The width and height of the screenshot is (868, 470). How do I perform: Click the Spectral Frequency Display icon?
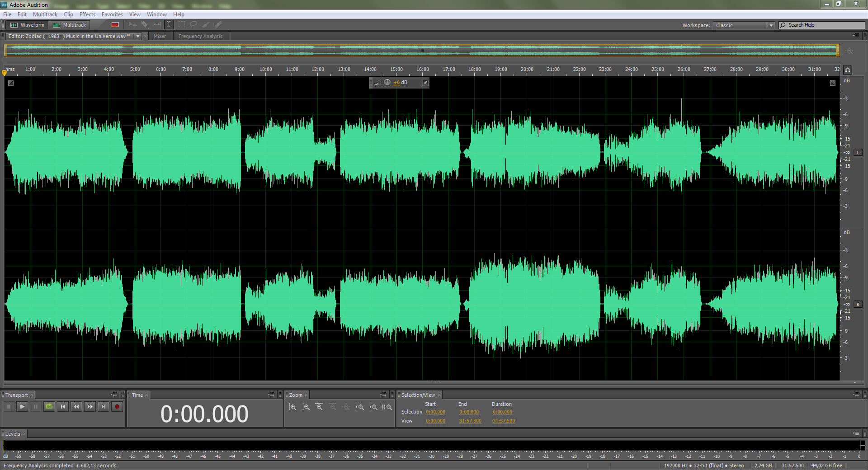pos(115,25)
